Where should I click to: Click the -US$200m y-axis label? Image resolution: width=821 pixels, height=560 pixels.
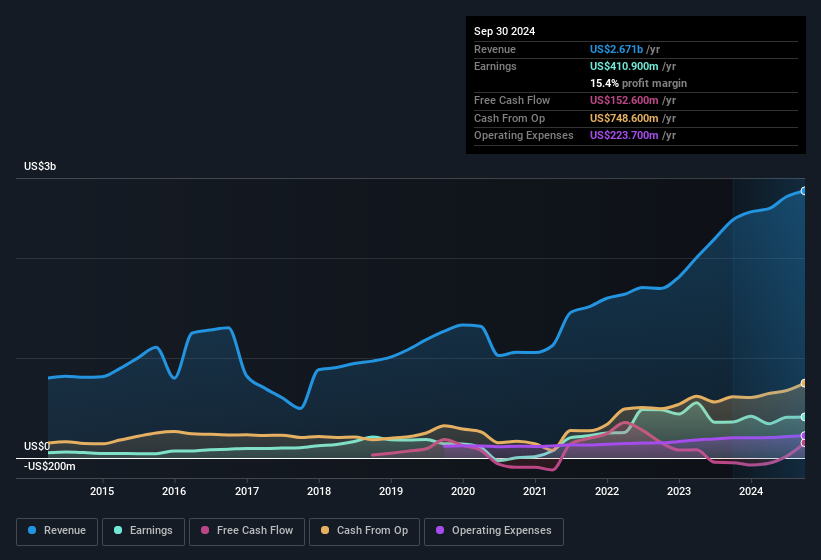point(50,466)
